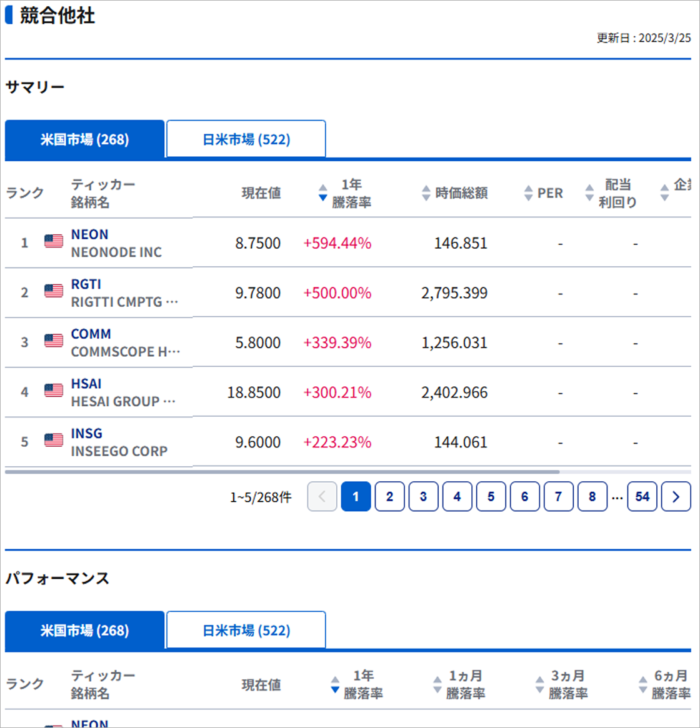This screenshot has height=728, width=700.
Task: Click market cap value 2,795.399
Action: coord(454,293)
